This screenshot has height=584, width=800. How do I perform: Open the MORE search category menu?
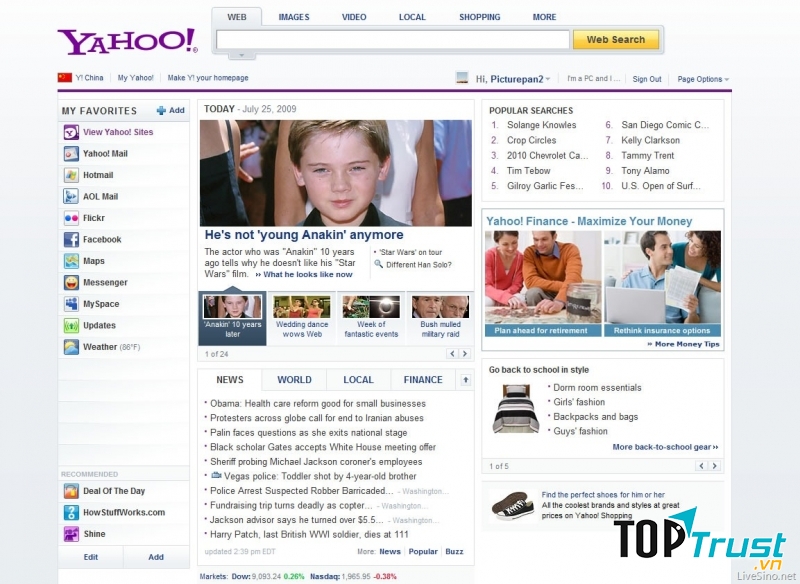(544, 17)
